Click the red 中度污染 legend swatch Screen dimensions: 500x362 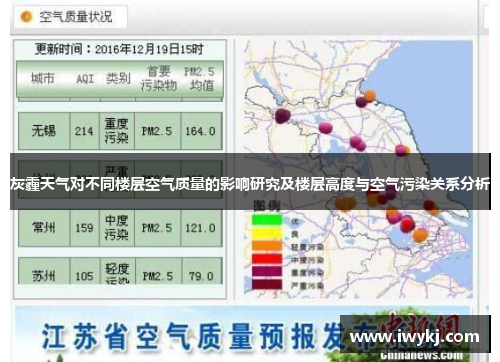point(267,259)
